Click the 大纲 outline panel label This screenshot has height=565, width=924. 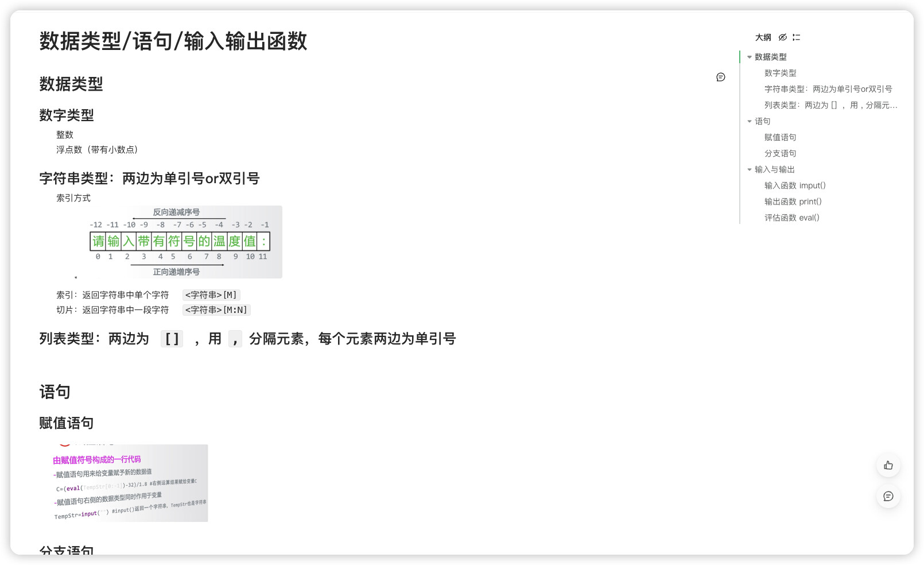click(x=763, y=37)
